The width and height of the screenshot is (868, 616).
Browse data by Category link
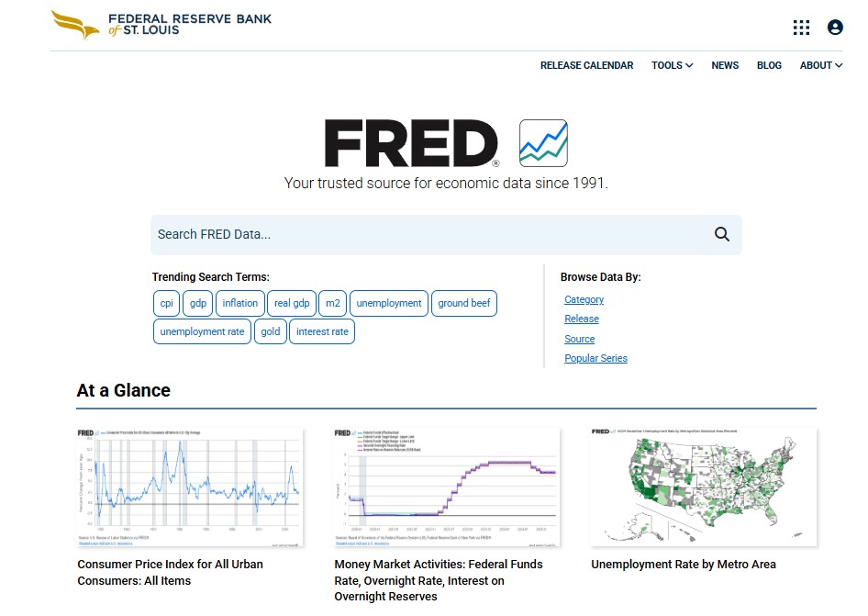[584, 299]
